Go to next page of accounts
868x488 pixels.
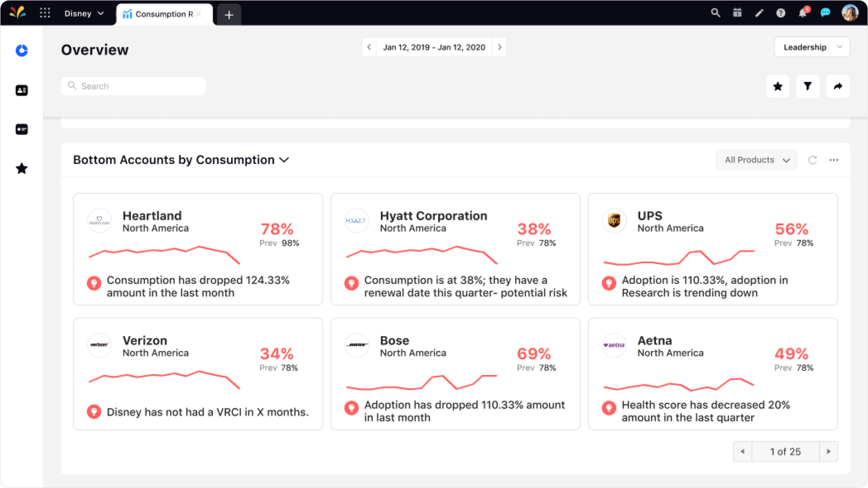(829, 452)
